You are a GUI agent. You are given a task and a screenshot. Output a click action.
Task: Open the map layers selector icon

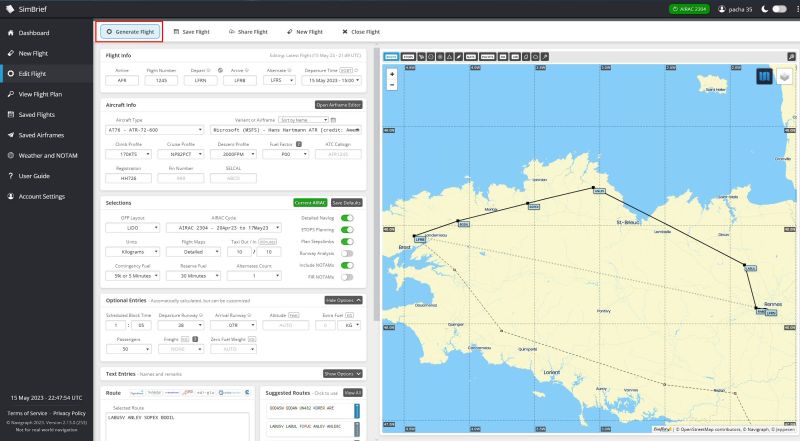(x=785, y=77)
